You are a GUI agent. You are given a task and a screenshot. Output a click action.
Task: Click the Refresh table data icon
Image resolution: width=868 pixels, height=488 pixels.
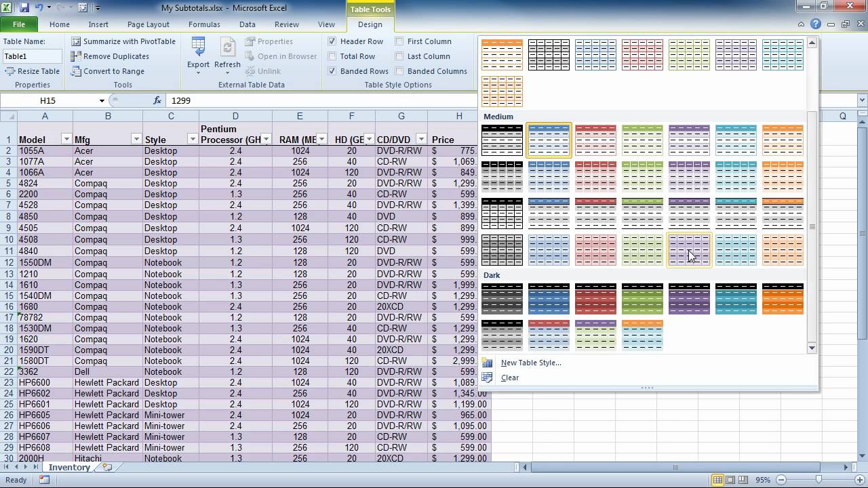pyautogui.click(x=227, y=49)
